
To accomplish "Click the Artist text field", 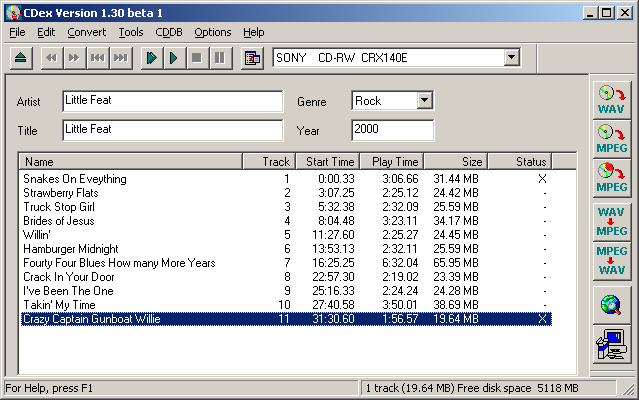I will [x=173, y=101].
